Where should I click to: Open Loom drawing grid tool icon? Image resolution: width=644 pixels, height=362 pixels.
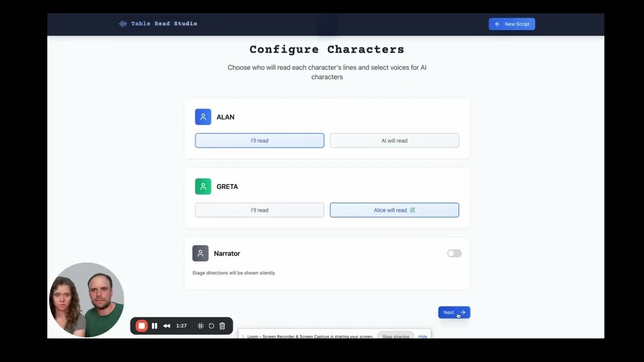tap(200, 326)
